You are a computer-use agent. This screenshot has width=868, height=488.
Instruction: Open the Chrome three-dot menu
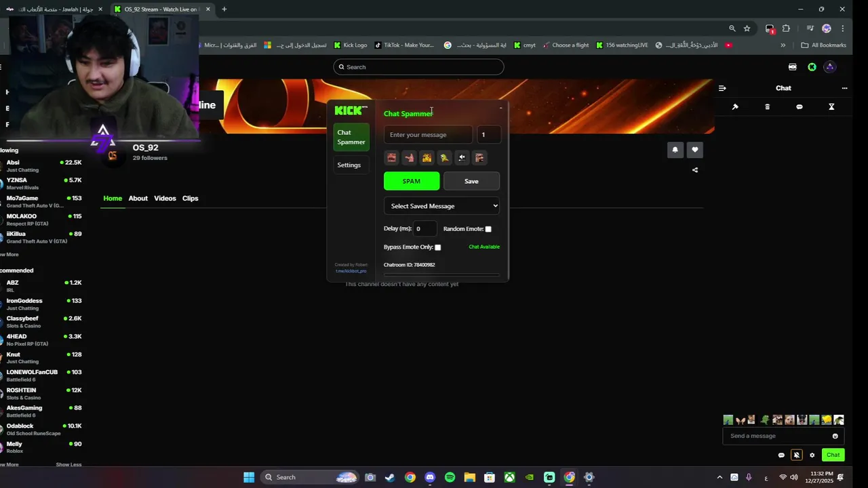coord(842,28)
